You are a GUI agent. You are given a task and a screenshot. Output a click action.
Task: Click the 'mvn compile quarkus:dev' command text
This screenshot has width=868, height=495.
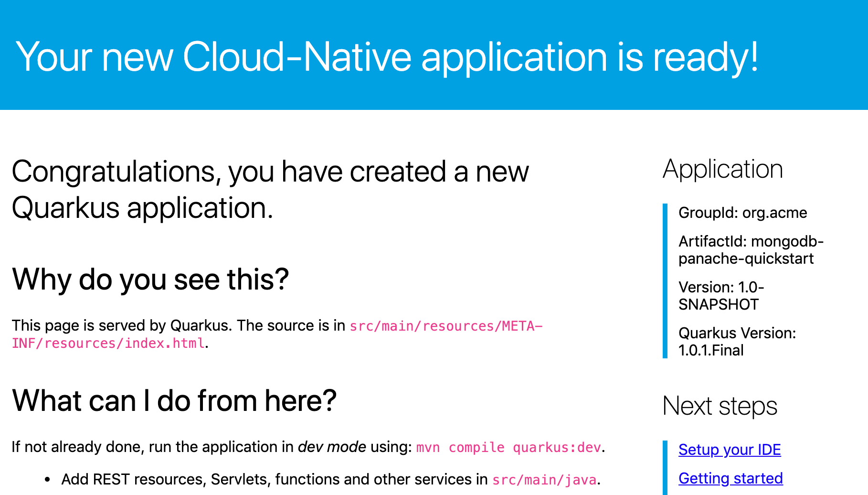[508, 447]
